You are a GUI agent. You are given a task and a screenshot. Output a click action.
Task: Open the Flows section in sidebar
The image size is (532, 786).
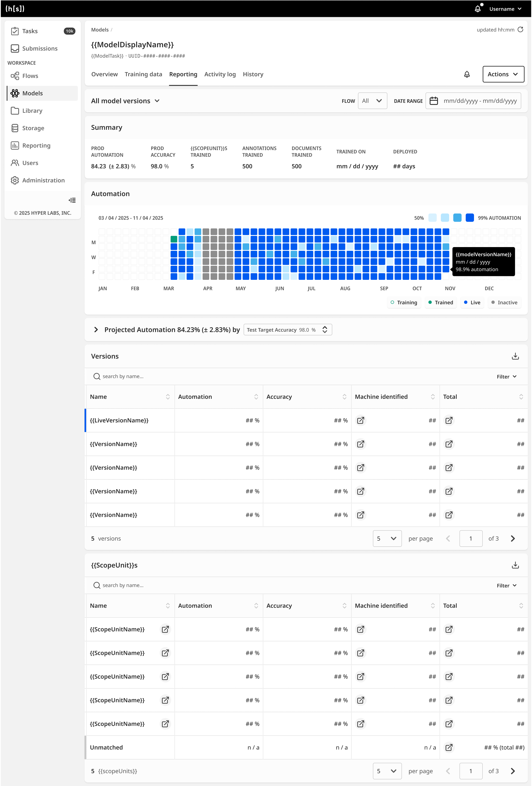(30, 76)
